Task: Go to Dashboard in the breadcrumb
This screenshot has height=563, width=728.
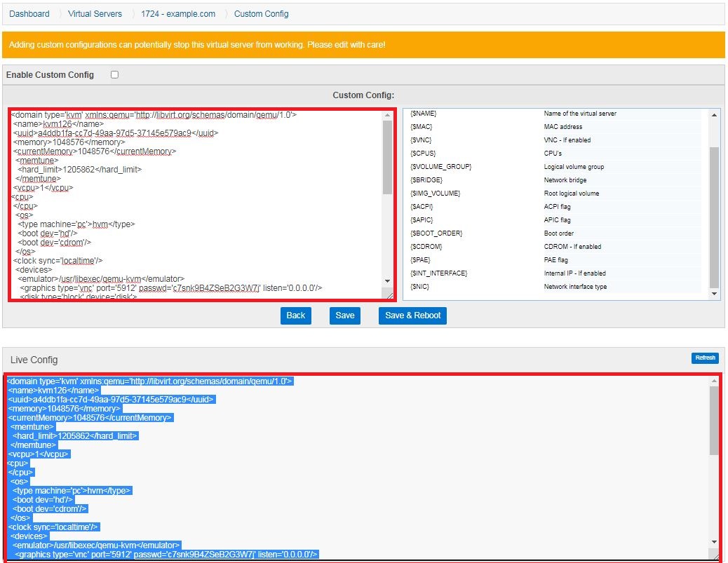Action: pyautogui.click(x=29, y=14)
